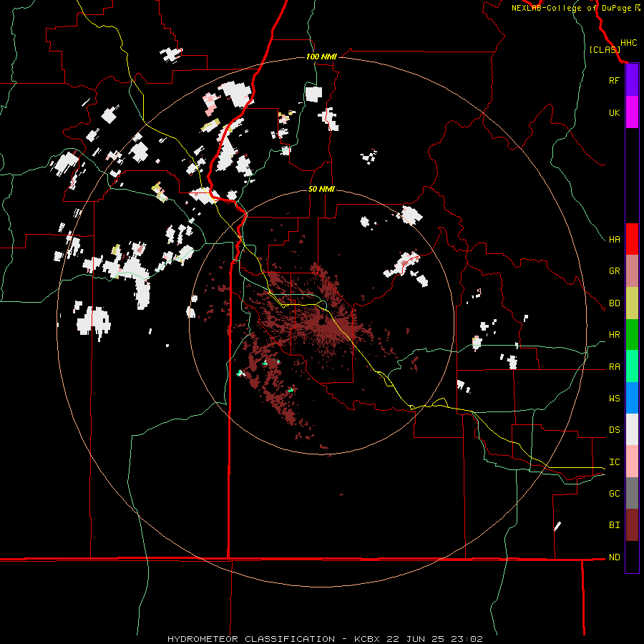Click the 'KCBX' radar site identifier

(367, 639)
